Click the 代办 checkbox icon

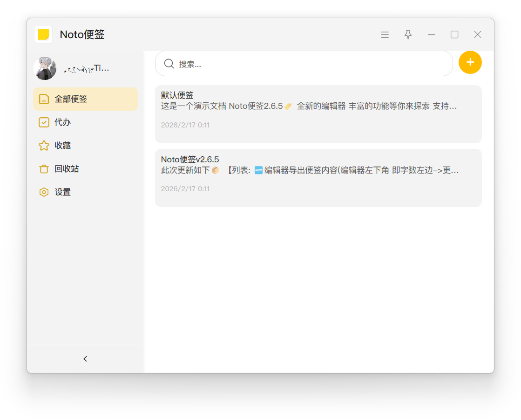(x=44, y=122)
